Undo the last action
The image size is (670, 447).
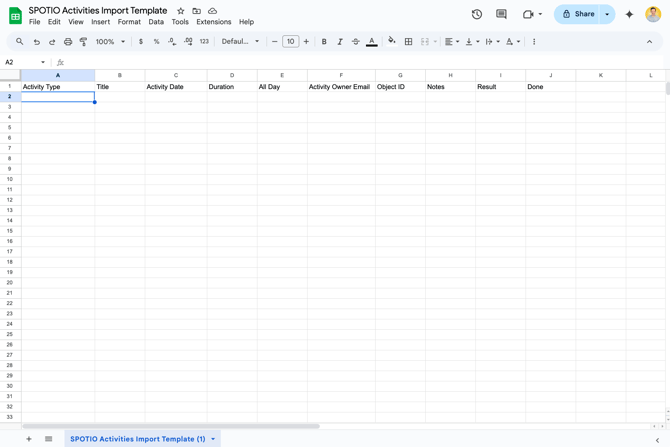pos(37,41)
